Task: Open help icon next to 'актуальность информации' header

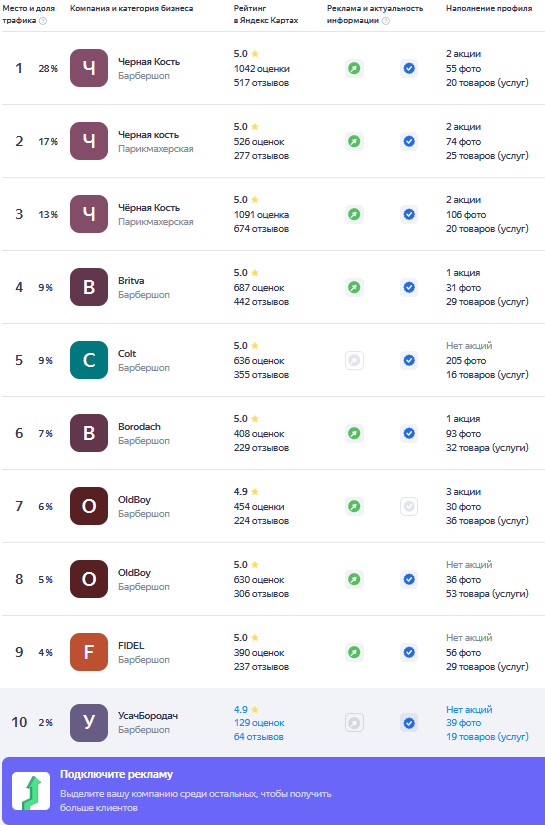Action: [x=386, y=21]
